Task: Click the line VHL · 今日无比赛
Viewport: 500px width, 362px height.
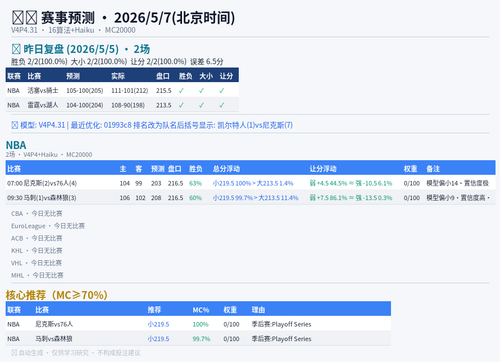Action: [x=36, y=263]
